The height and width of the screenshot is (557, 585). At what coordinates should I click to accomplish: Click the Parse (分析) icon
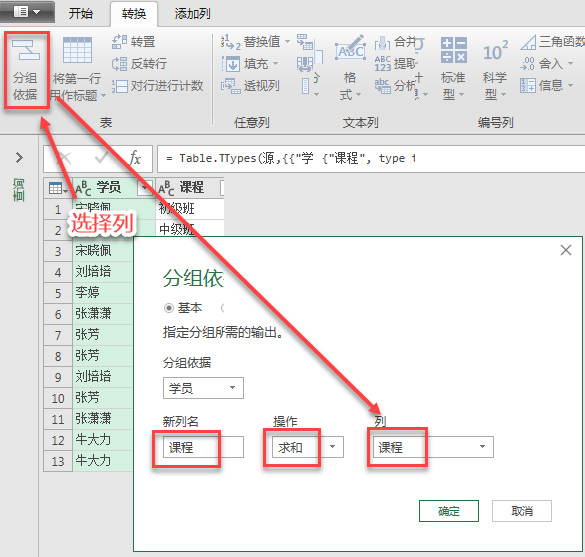pos(382,86)
